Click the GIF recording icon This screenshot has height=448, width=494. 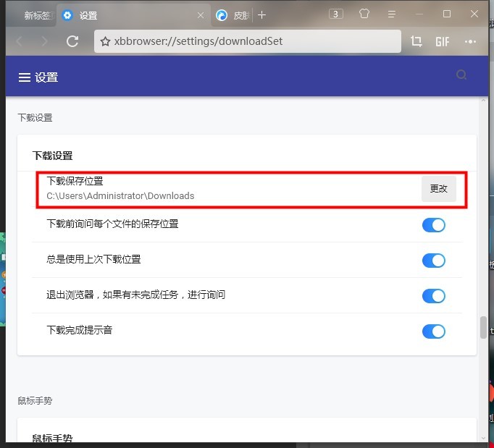(443, 41)
